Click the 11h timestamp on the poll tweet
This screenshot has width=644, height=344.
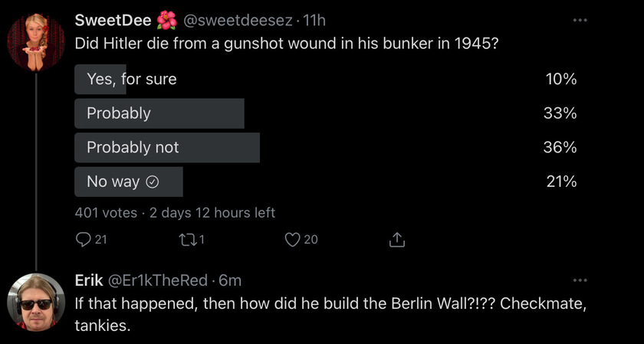pos(314,20)
